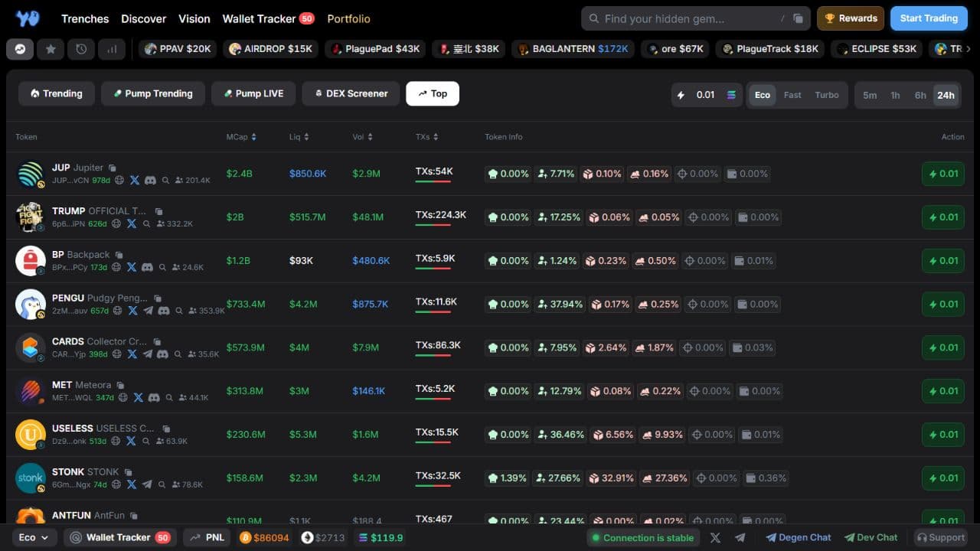Switch to the Pump Trending tab

152,93
